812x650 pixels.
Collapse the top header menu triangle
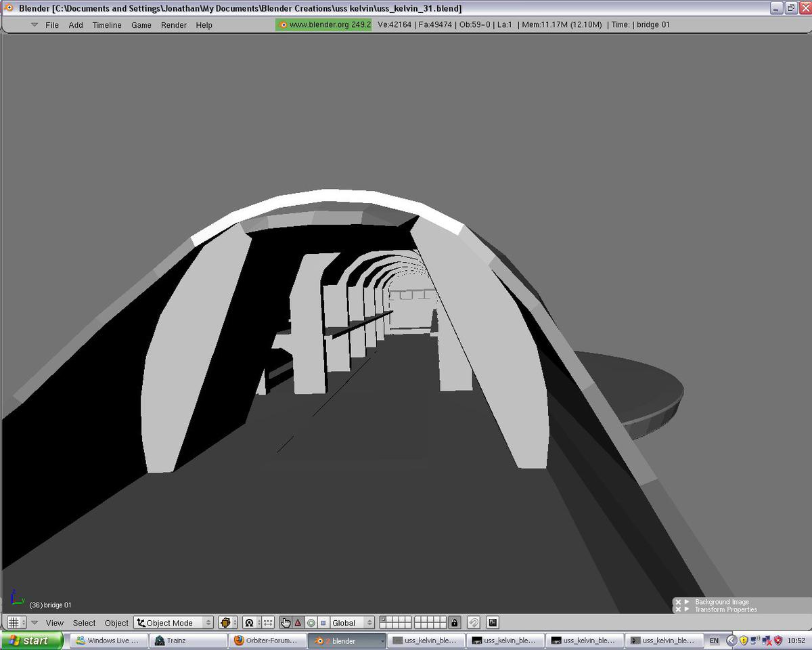point(35,25)
